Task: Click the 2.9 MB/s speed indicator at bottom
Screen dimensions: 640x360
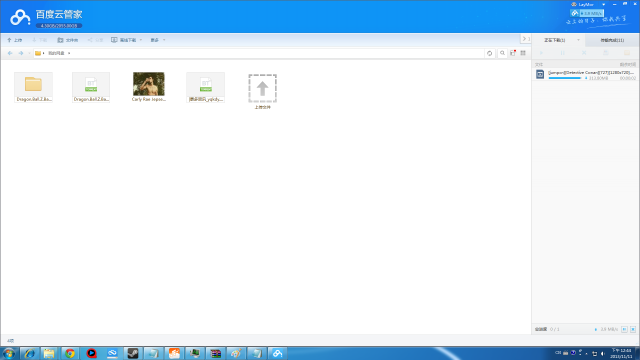Action: 607,329
